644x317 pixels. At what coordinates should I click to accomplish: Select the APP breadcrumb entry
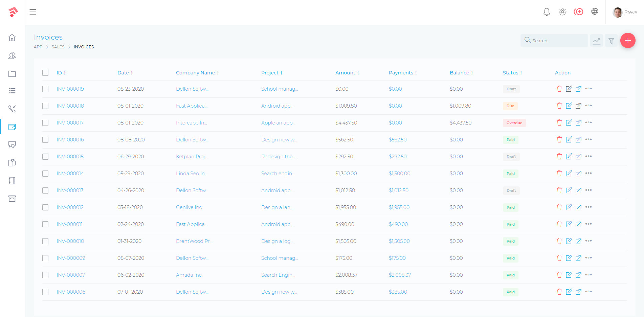tap(38, 47)
